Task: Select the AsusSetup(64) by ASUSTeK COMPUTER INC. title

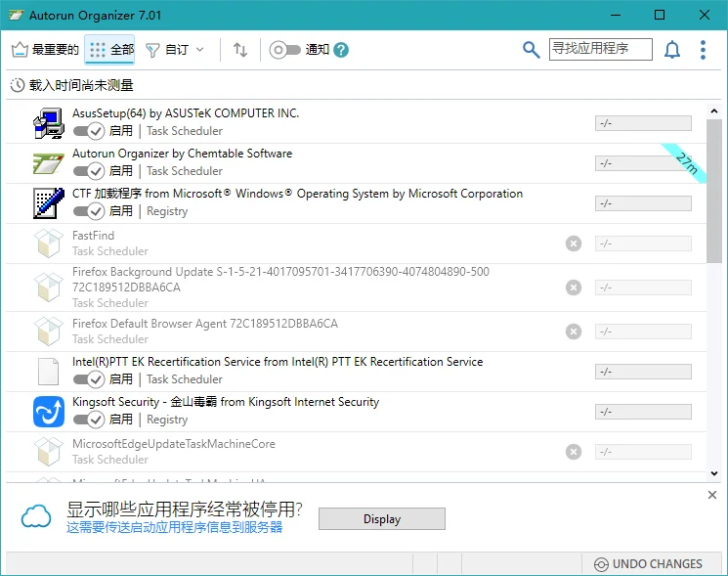Action: coord(186,113)
